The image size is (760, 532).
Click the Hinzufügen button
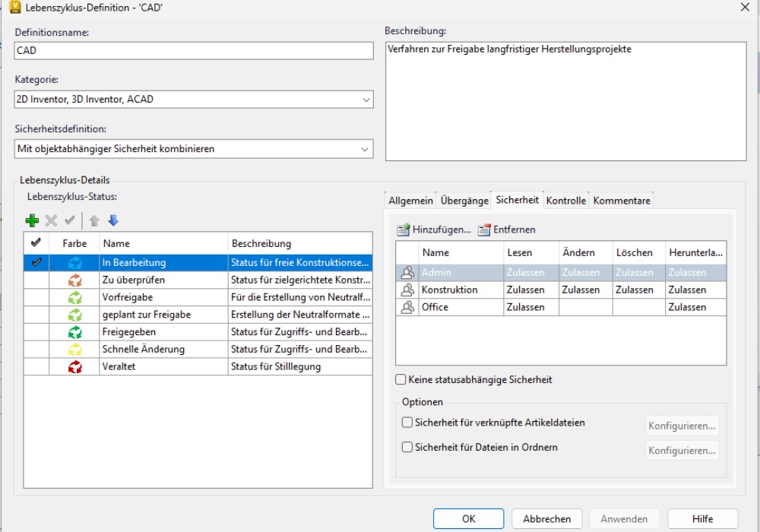click(434, 230)
